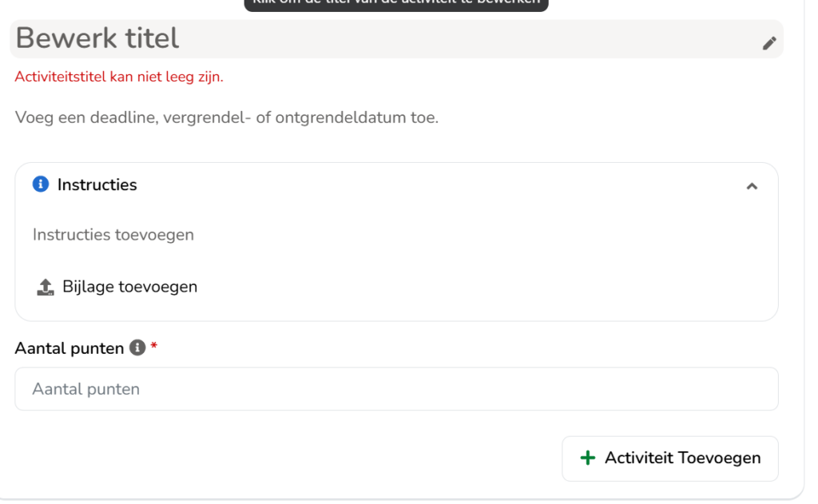Click the blue info icon next to Instructies
The height and width of the screenshot is (504, 818).
pos(41,185)
